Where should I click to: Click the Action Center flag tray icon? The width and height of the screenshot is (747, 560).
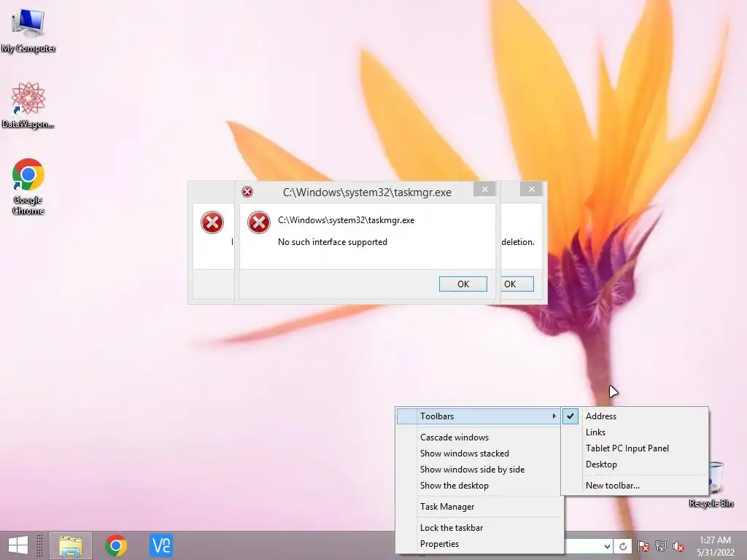[643, 546]
